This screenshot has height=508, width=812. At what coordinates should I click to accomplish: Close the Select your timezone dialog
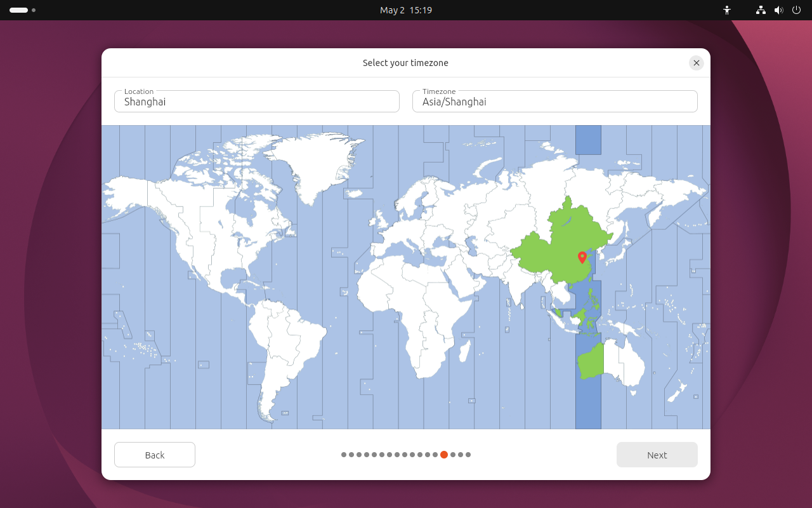(697, 63)
